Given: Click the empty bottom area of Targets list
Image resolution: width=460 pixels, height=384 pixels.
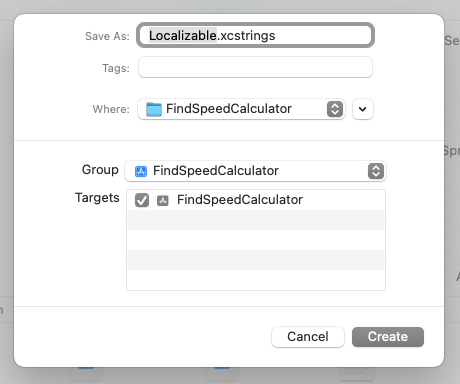Looking at the screenshot, I should 256,280.
